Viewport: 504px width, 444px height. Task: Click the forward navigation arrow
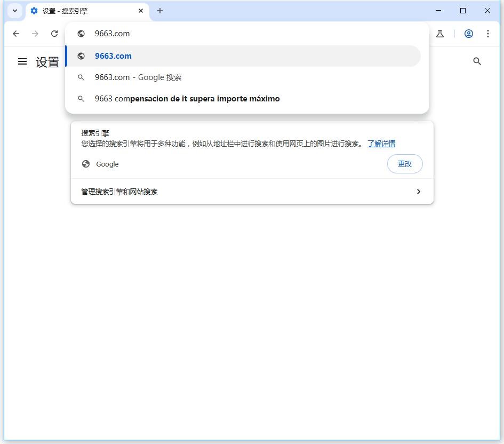35,34
